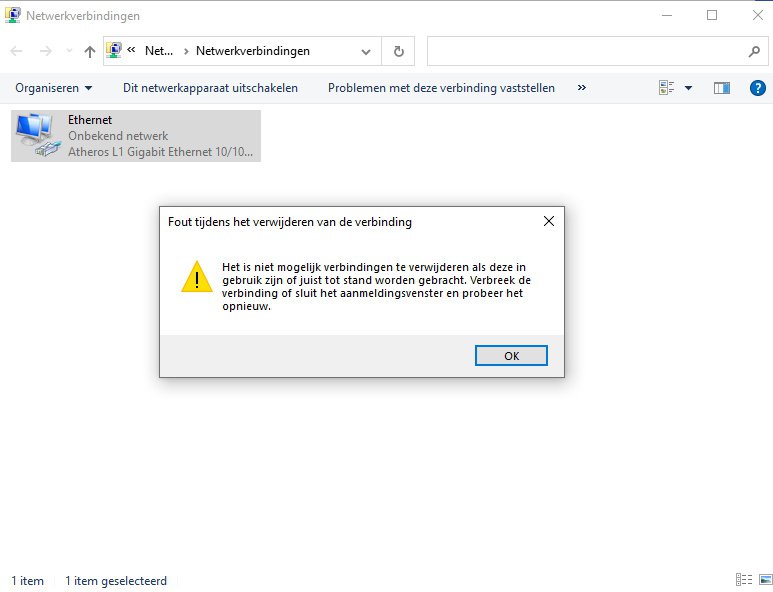The image size is (773, 592).
Task: Click the Netwerkverbindingen title bar icon
Action: (x=12, y=15)
